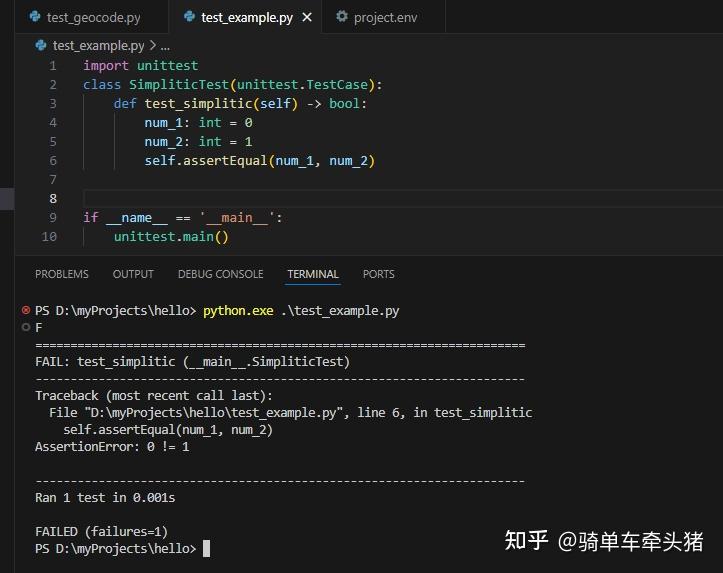The image size is (723, 573).
Task: Focus the terminal prompt cursor at bottom
Action: click(207, 549)
